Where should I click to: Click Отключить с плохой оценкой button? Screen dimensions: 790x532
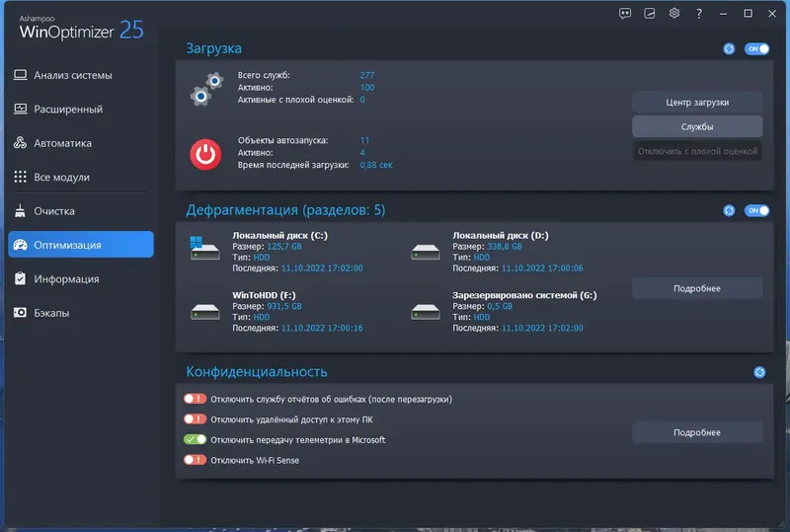(697, 151)
